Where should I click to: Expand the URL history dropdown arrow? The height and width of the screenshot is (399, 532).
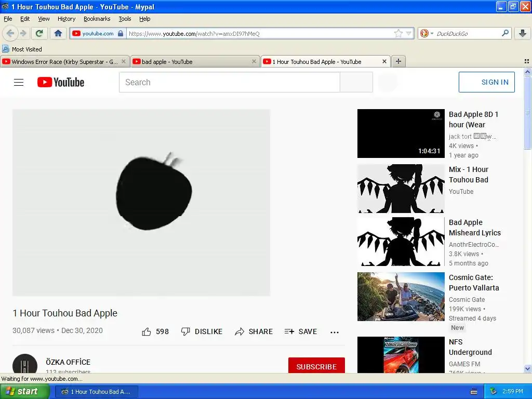(409, 33)
